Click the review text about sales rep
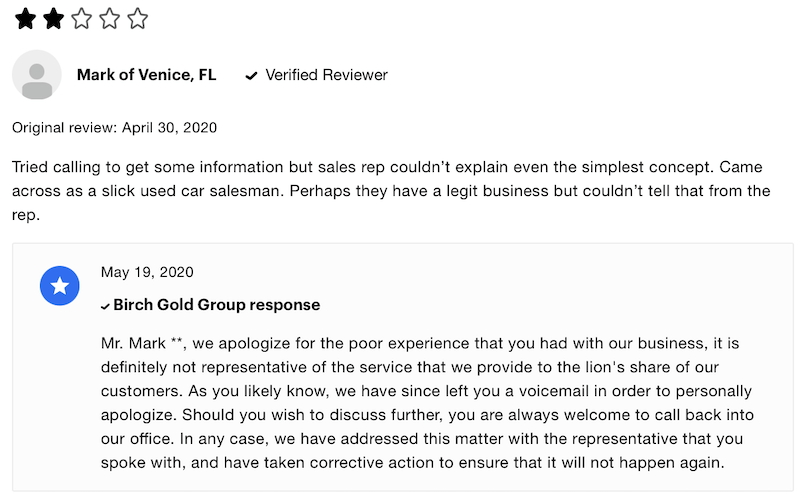Viewport: 800px width, 501px height. [x=391, y=191]
